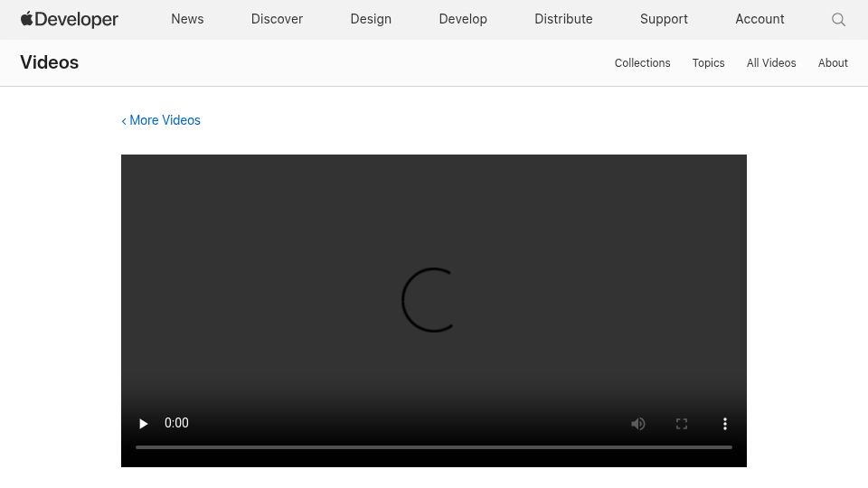Click the Videos section heading

49,62
